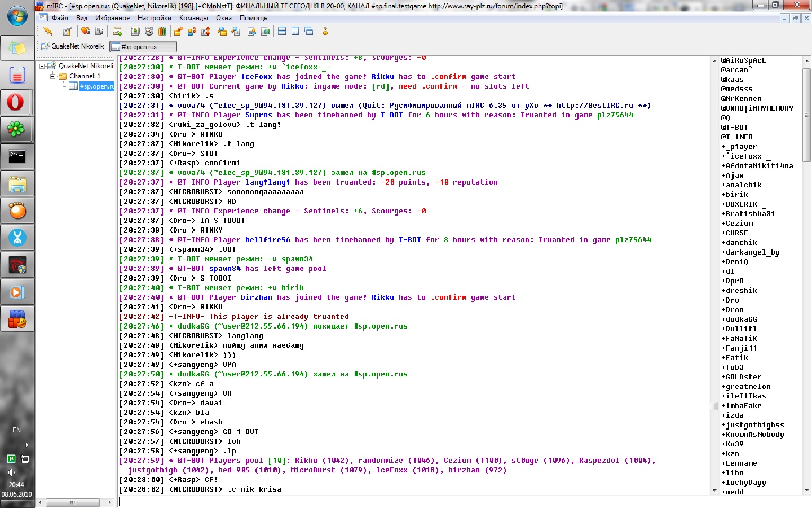This screenshot has height=508, width=812.
Task: Click the Scripts Editor scroll icon
Action: click(117, 31)
